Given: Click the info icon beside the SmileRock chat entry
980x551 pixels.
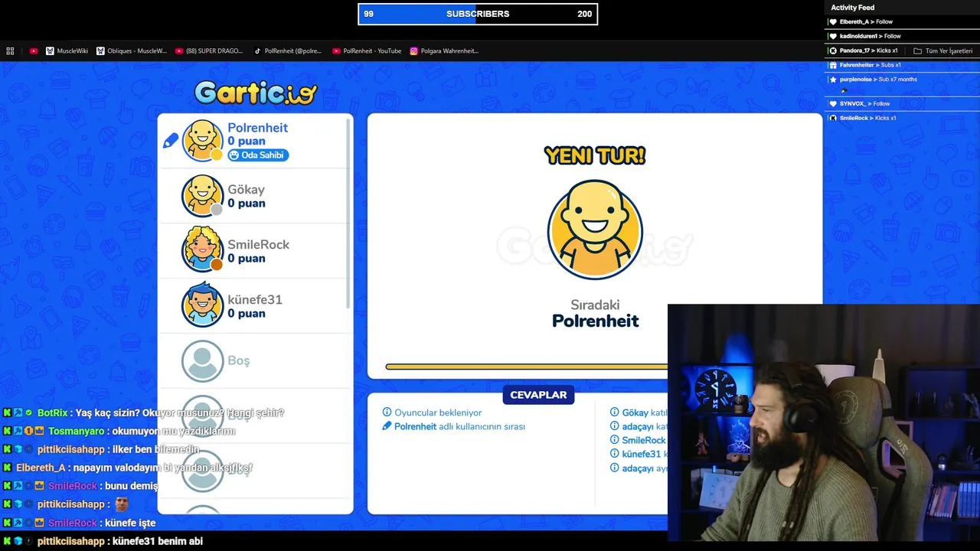Looking at the screenshot, I should 615,440.
